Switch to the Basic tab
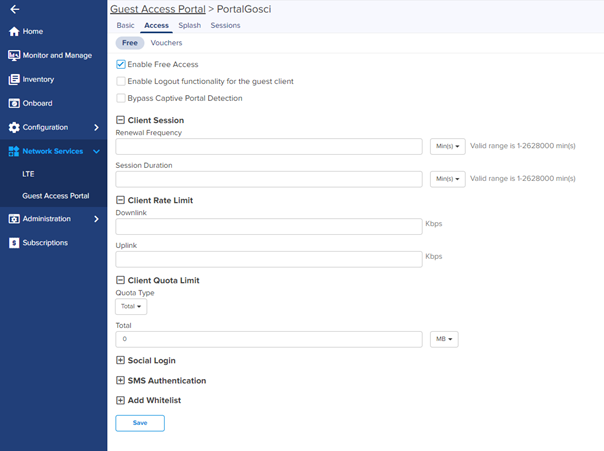604x451 pixels. pyautogui.click(x=125, y=25)
